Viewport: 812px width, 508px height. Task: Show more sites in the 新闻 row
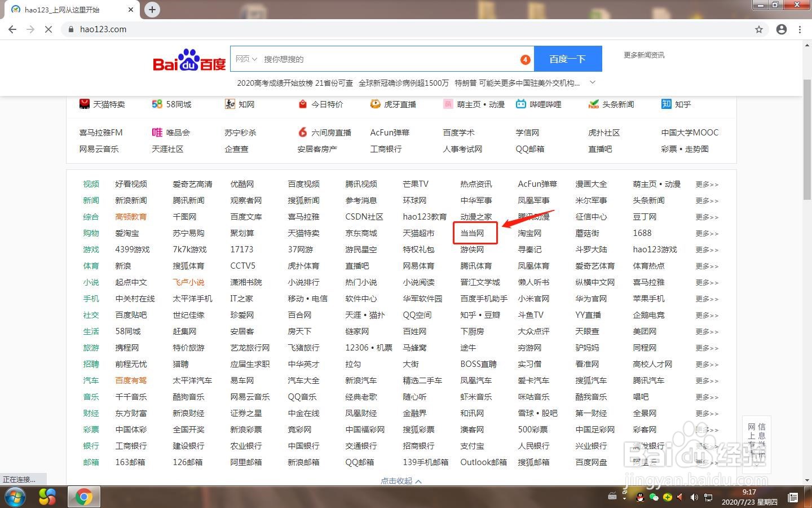point(707,201)
